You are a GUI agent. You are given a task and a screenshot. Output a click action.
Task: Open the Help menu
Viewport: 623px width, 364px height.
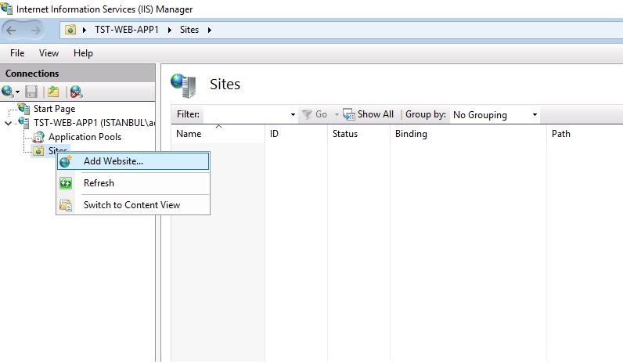(x=83, y=53)
